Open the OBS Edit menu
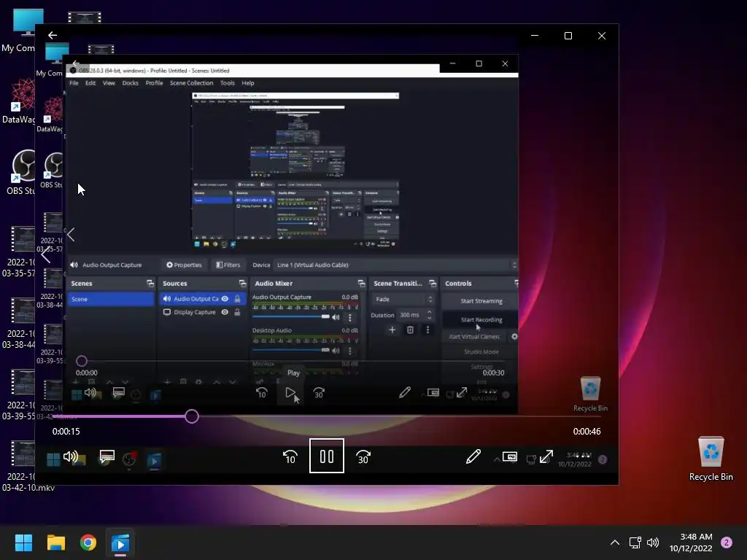The width and height of the screenshot is (747, 560). (x=90, y=83)
